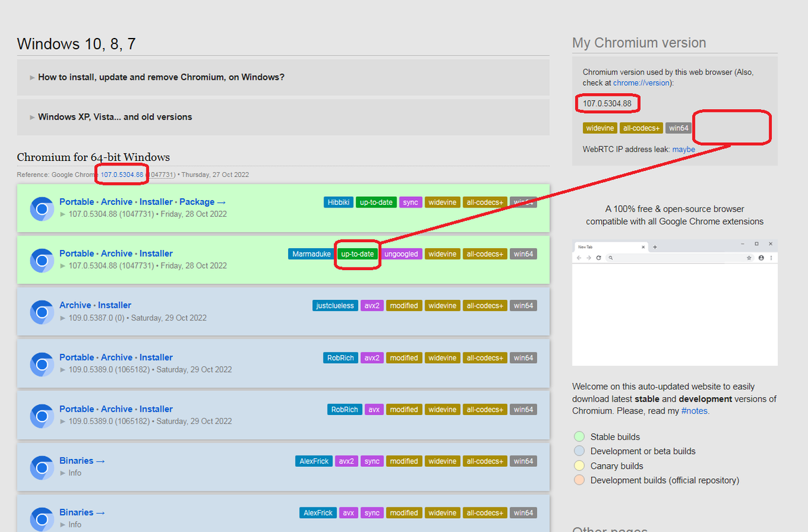The image size is (808, 532).
Task: Click the justclueless author tag
Action: [x=335, y=306]
